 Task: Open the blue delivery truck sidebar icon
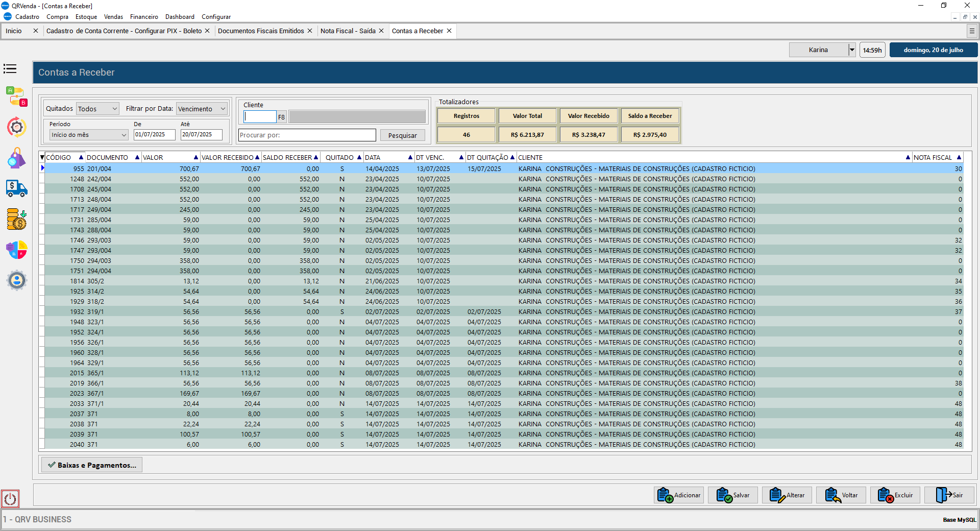pyautogui.click(x=16, y=188)
